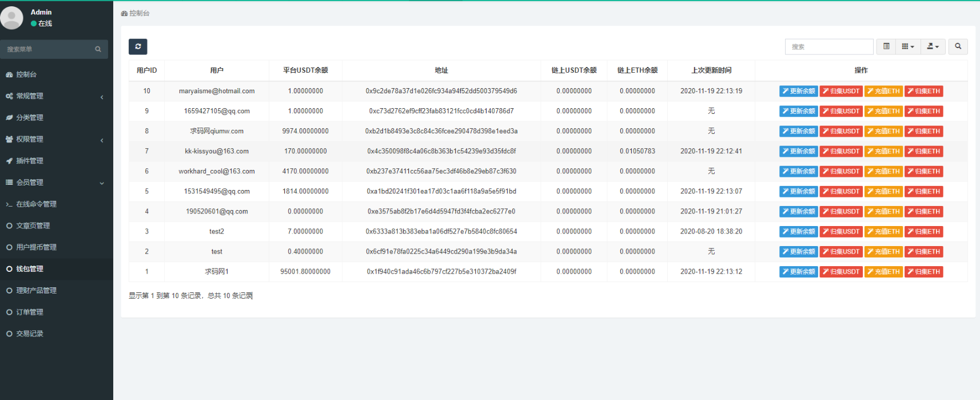The image size is (980, 400).
Task: Open 控制台 dashboard in sidebar
Action: pos(26,74)
